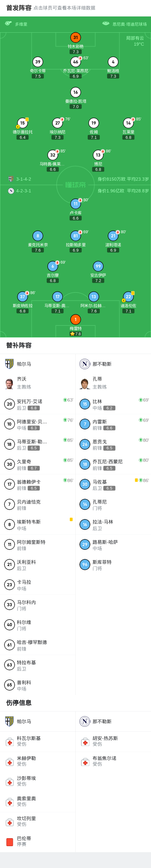151x868 pixels.
Task: Tap substitute number 8 Estévez with yellow card
Action: [38, 524]
